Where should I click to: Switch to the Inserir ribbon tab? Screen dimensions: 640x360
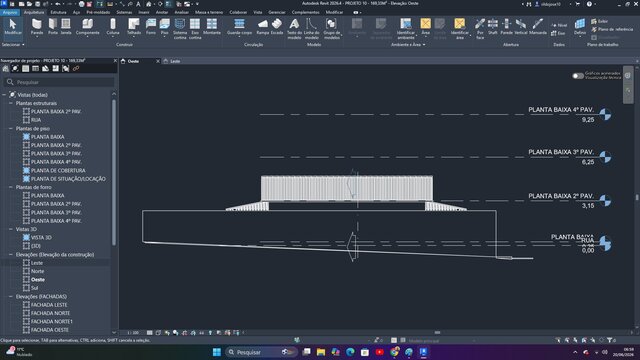pyautogui.click(x=144, y=12)
